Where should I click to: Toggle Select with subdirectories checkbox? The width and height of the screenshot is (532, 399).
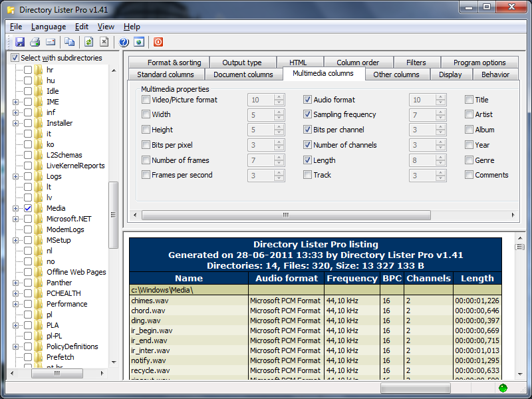(x=15, y=58)
